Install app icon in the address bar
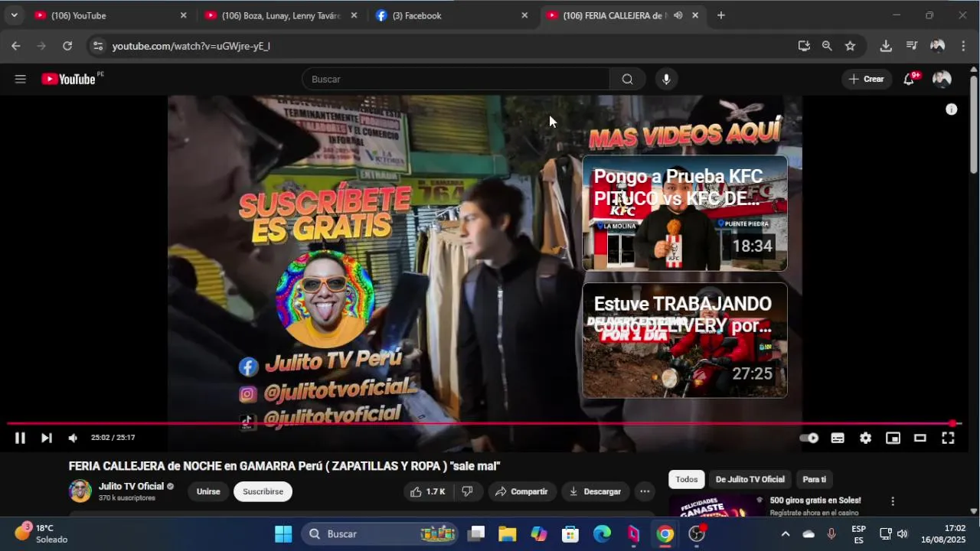Viewport: 980px width, 551px height. (804, 46)
